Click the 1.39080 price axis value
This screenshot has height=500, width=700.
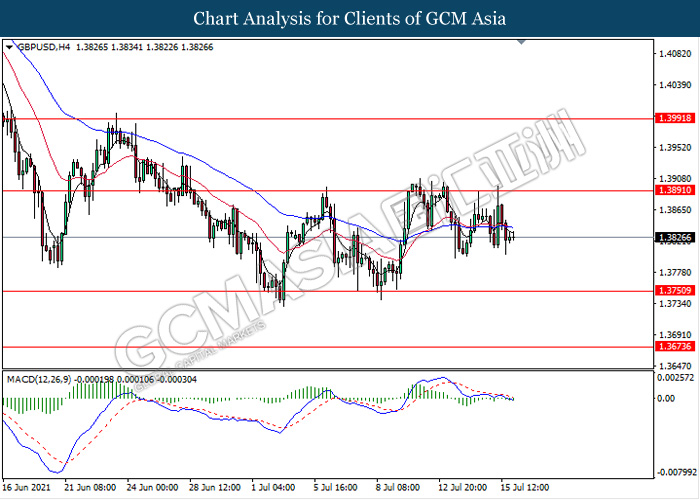[x=675, y=179]
